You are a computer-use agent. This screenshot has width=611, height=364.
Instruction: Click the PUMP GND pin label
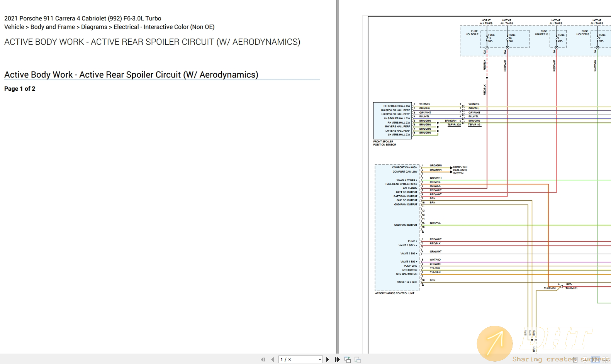coord(411,266)
